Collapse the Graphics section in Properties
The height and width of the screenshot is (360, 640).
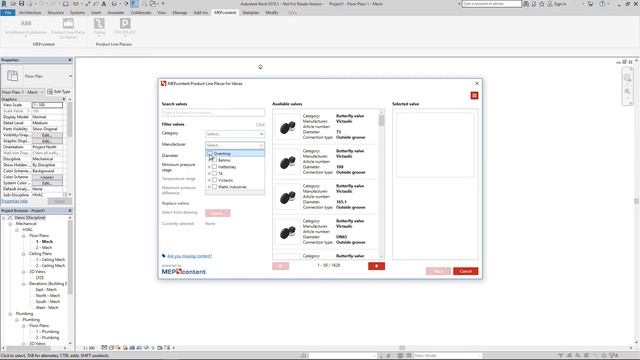pyautogui.click(x=64, y=99)
